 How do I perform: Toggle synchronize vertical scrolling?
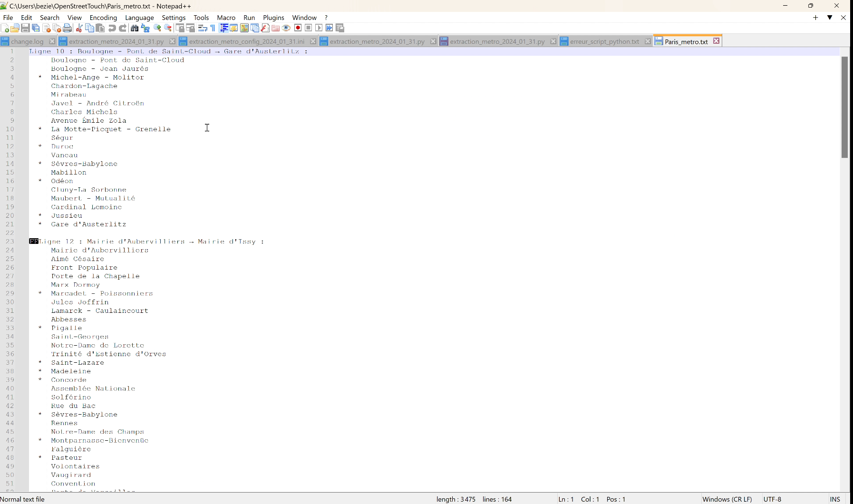pyautogui.click(x=180, y=28)
